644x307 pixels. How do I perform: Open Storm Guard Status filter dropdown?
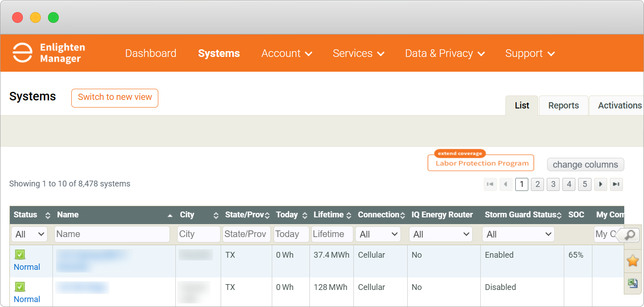point(518,234)
